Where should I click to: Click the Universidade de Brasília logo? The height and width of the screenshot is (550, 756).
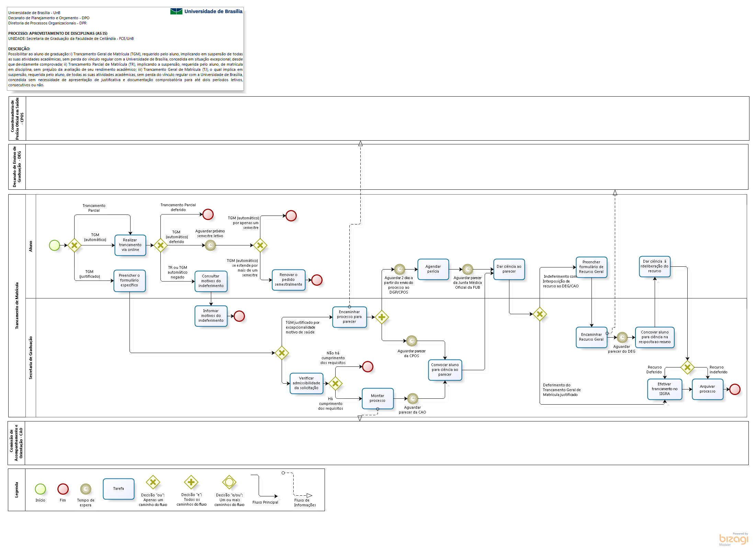[206, 11]
